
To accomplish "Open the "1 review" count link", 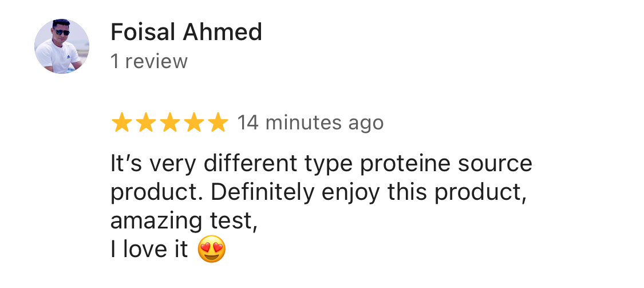I will click(x=149, y=61).
